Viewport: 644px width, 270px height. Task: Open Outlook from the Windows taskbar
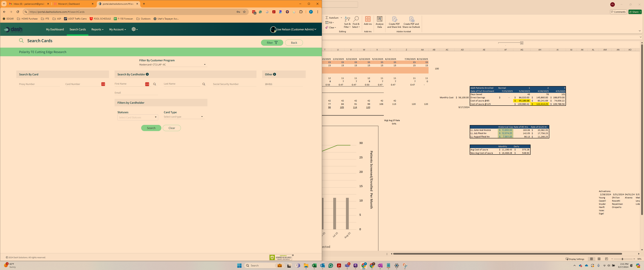coord(322,265)
